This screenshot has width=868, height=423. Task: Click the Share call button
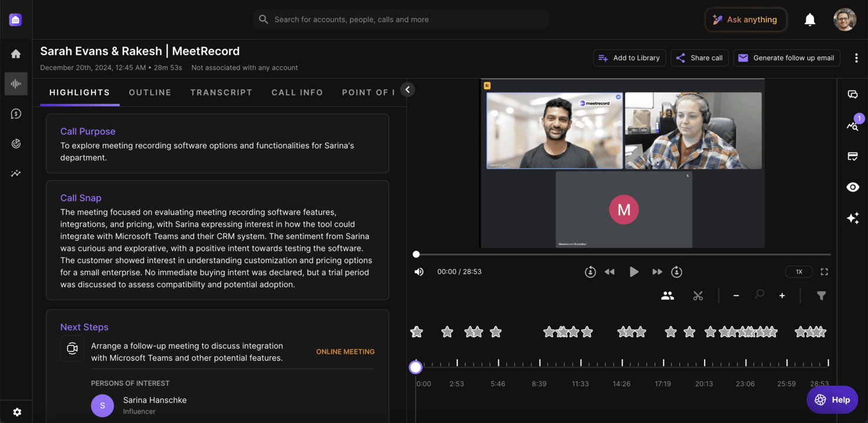(x=699, y=58)
